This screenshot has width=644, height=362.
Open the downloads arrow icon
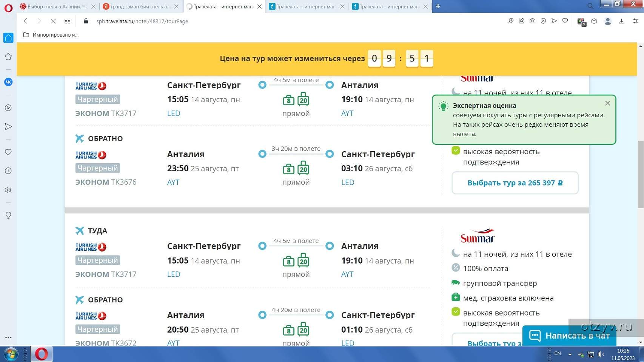tap(621, 21)
